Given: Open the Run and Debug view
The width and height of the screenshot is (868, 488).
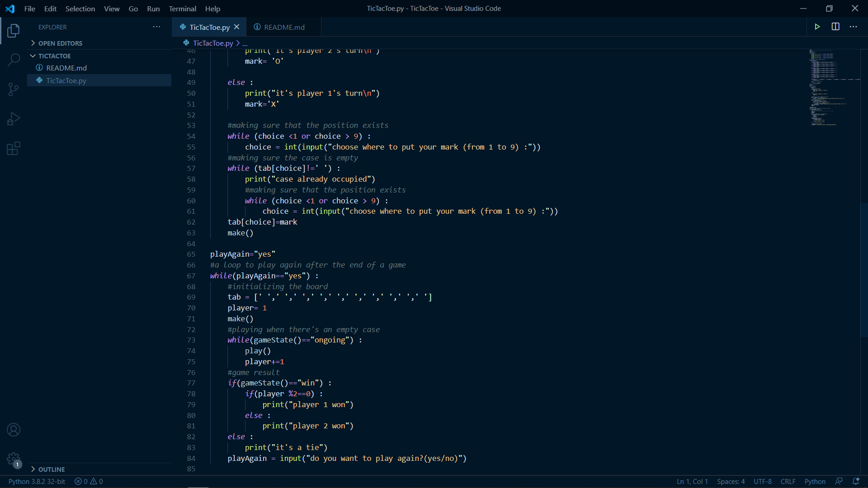Looking at the screenshot, I should pyautogui.click(x=14, y=119).
